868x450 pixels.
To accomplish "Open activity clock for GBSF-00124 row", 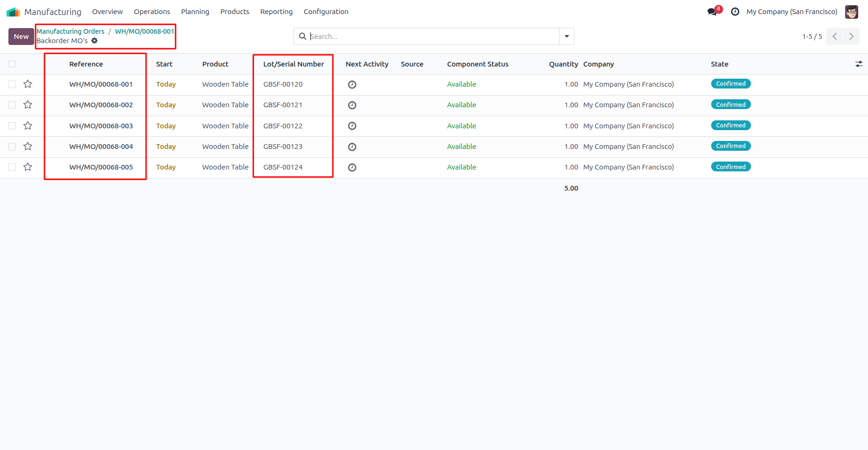I will point(352,168).
